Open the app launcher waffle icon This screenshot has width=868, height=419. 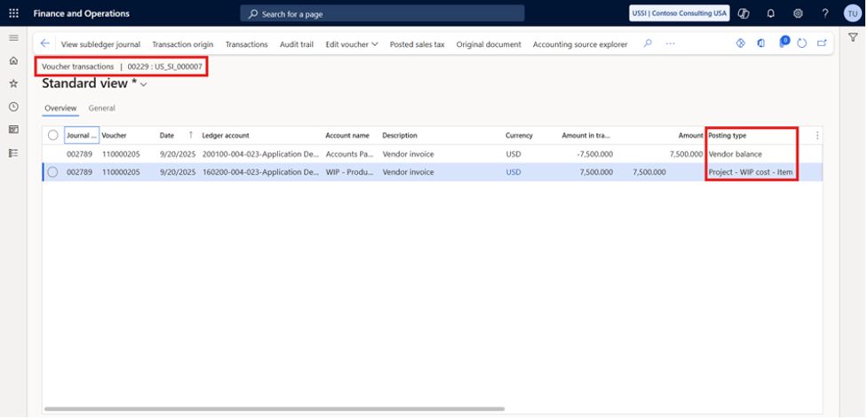13,13
